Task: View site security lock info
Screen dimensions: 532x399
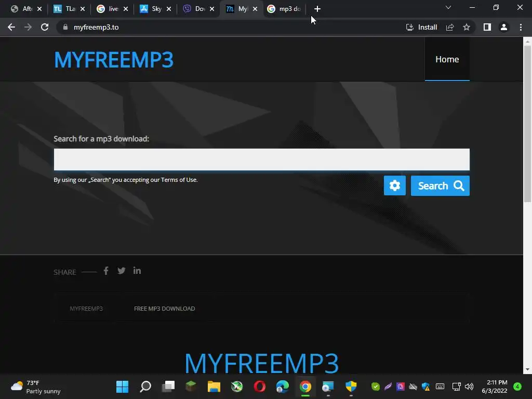Action: click(x=65, y=27)
